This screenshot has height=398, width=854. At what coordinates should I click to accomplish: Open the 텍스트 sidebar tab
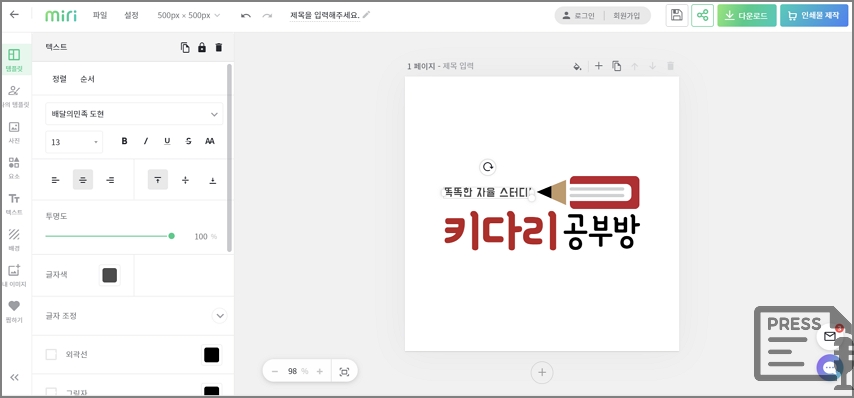[14, 204]
